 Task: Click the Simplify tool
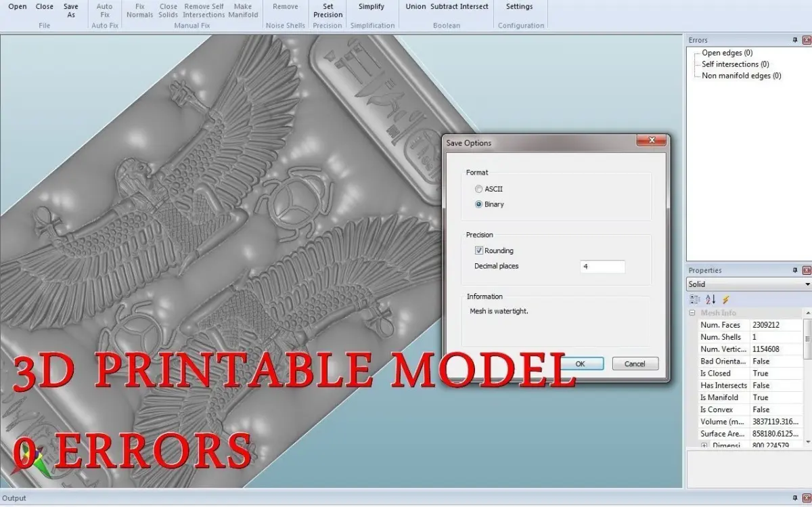[x=371, y=7]
